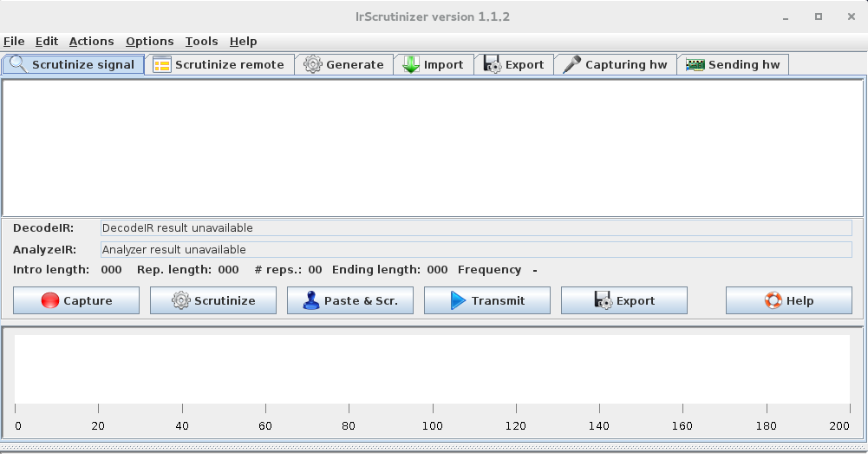
Task: Click the list icon on Scrutinize remote tab
Action: (161, 65)
